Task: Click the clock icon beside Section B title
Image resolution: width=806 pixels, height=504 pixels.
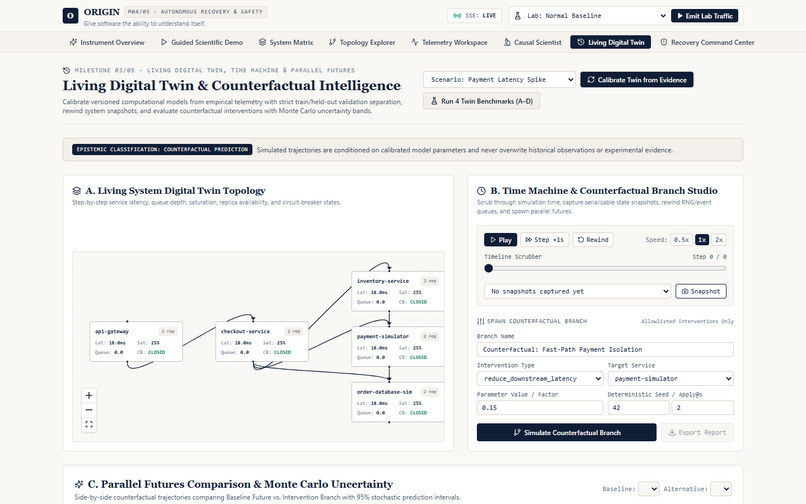Action: pos(481,191)
